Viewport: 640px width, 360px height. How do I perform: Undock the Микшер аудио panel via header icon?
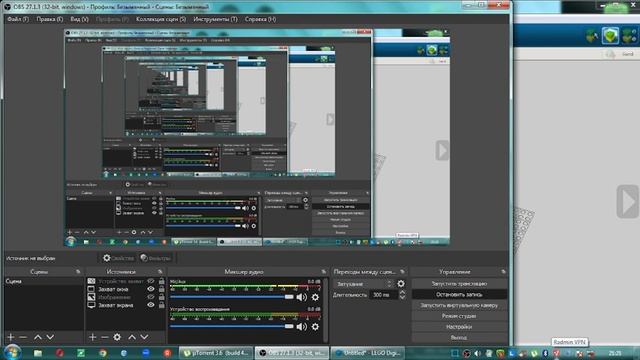pos(324,272)
